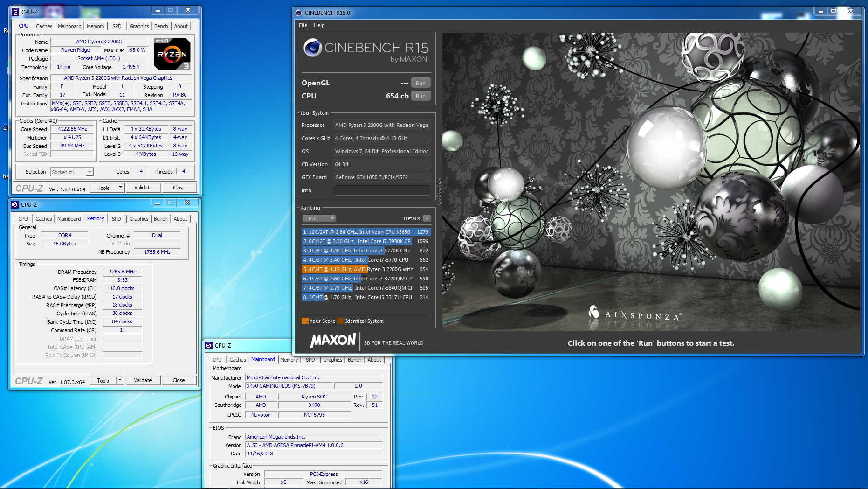This screenshot has width=868, height=489.
Task: Select the Core i7-3770 ranking entry
Action: coord(366,260)
